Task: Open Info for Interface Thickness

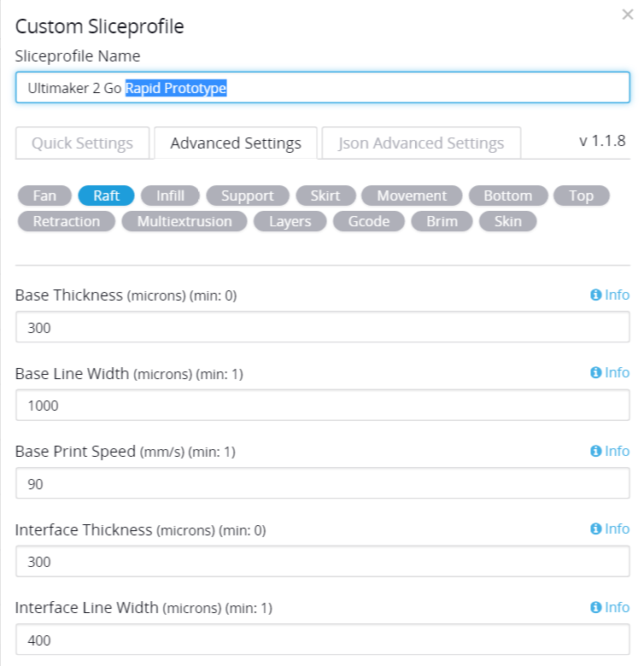Action: coord(610,529)
